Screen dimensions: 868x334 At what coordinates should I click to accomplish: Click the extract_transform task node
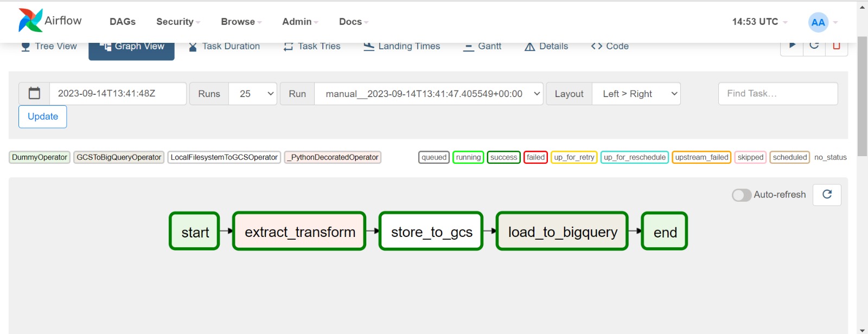(299, 231)
